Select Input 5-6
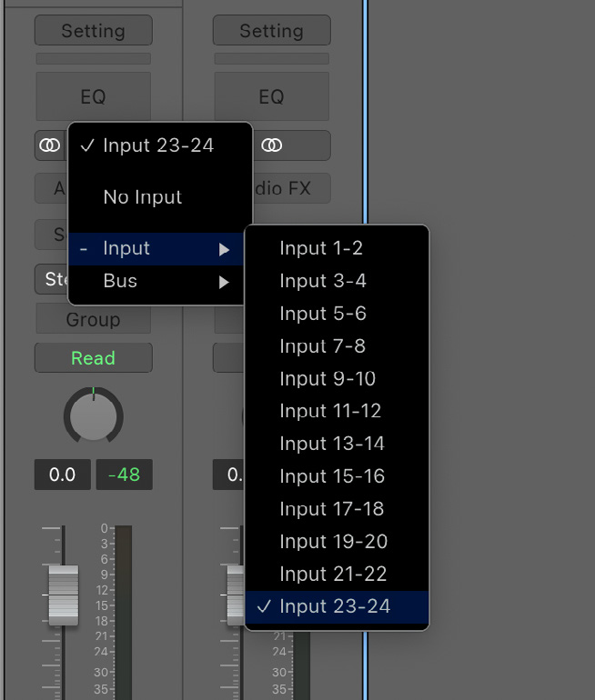The image size is (595, 700). tap(337, 314)
